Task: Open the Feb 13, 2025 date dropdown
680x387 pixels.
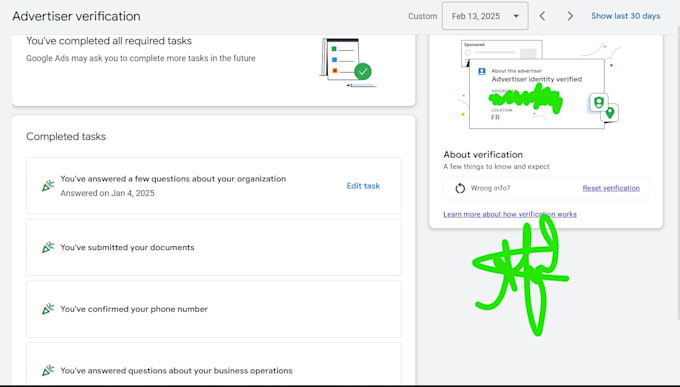Action: tap(485, 16)
